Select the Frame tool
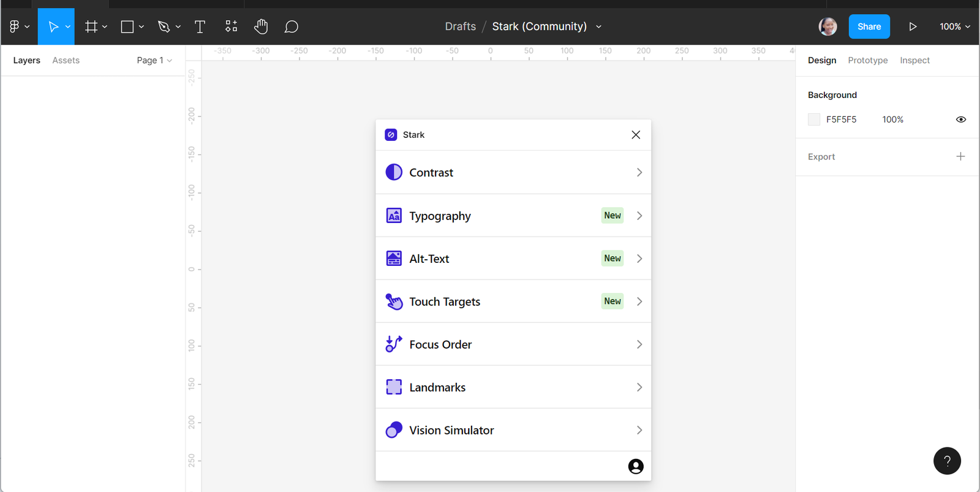980x492 pixels. [91, 26]
